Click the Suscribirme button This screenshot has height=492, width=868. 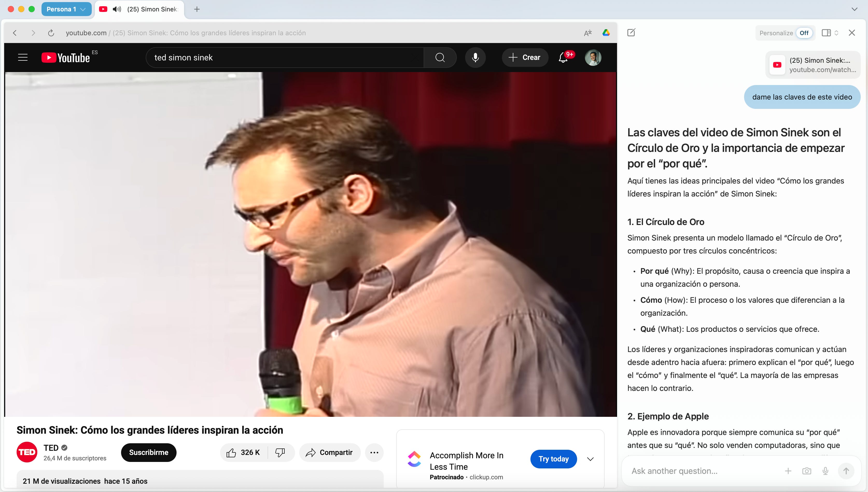click(148, 452)
